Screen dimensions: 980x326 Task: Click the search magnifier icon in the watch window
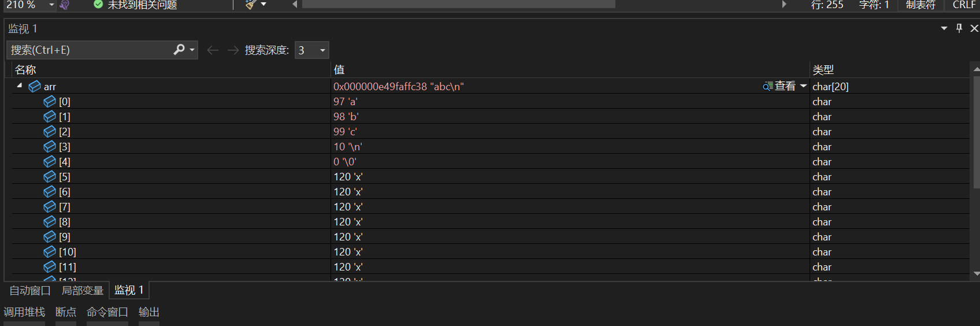[x=179, y=50]
